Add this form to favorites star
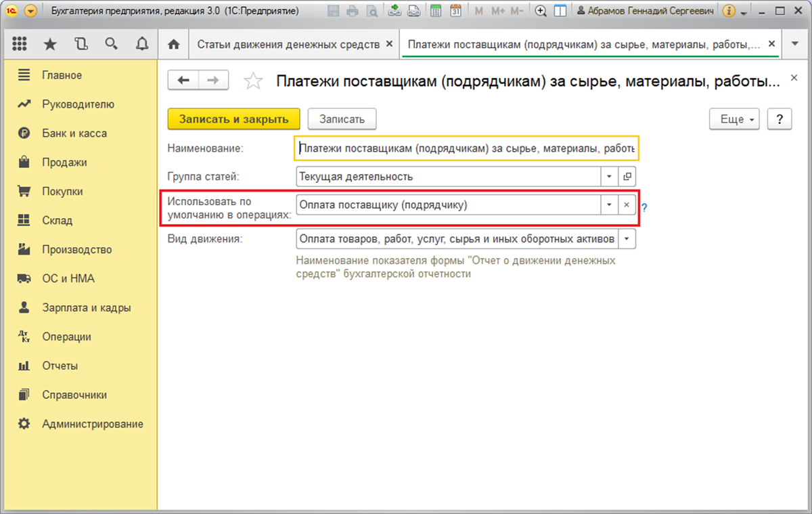 (x=253, y=81)
